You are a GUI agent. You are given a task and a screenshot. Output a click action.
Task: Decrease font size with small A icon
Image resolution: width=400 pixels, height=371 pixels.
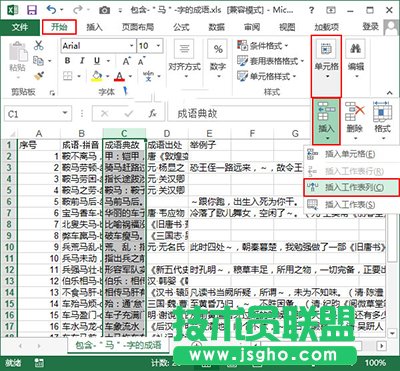tap(141, 61)
